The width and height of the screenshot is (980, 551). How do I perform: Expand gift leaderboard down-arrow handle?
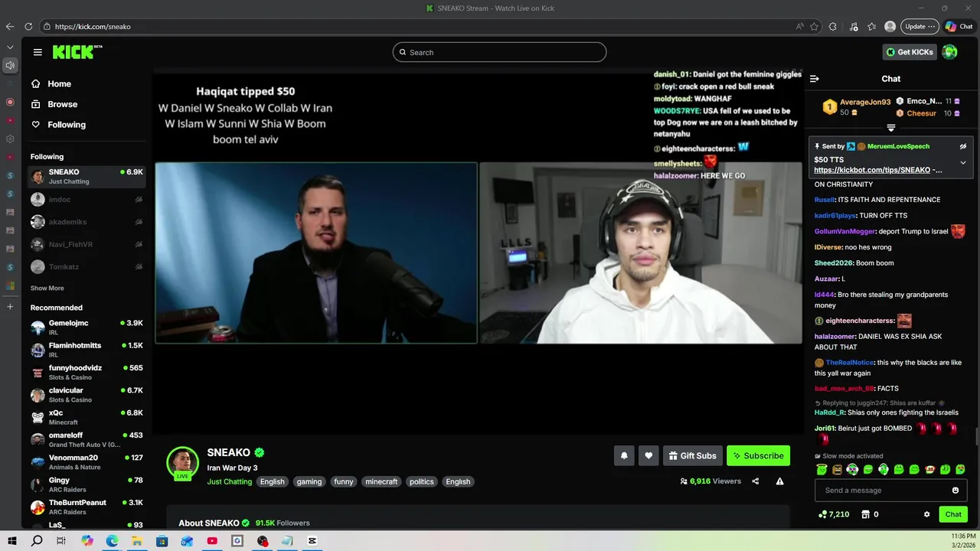[891, 128]
